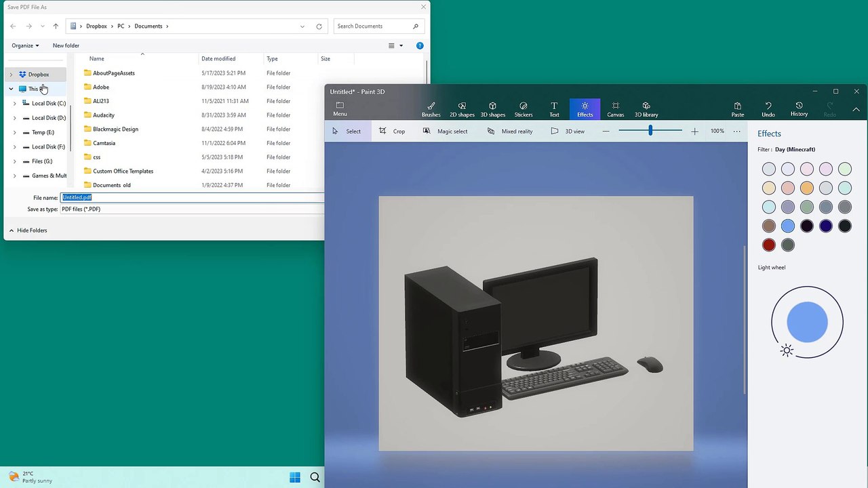The width and height of the screenshot is (868, 488).
Task: Open the Stickers tab
Action: [524, 109]
